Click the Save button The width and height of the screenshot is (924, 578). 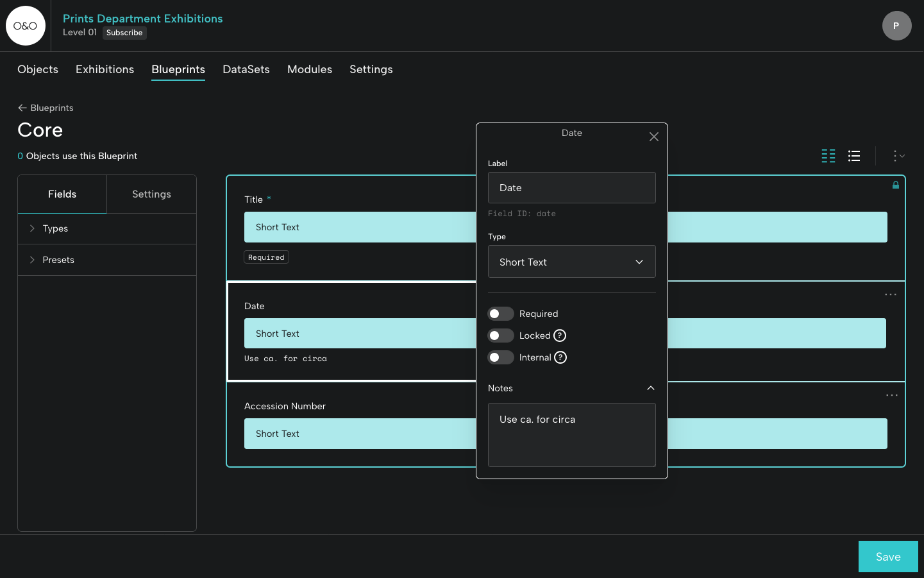point(887,556)
